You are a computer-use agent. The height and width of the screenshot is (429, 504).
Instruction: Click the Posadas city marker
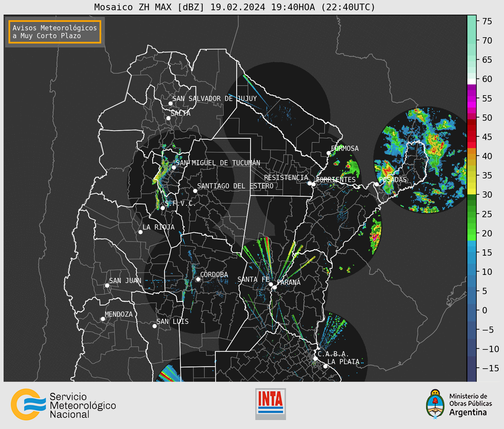377,184
